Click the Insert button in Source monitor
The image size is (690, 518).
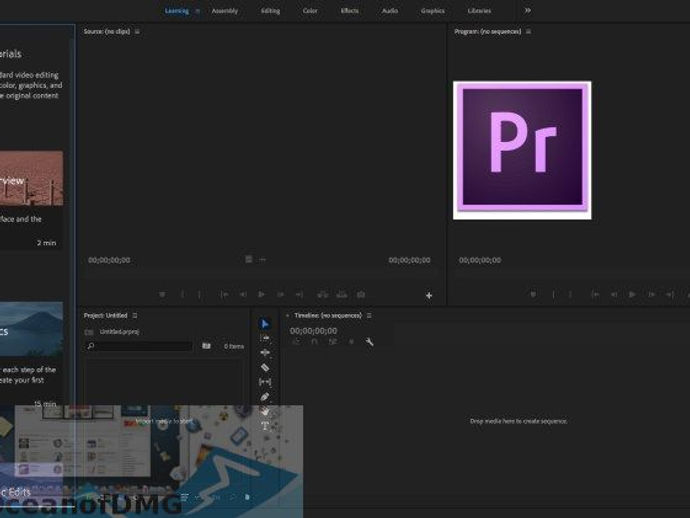(323, 294)
